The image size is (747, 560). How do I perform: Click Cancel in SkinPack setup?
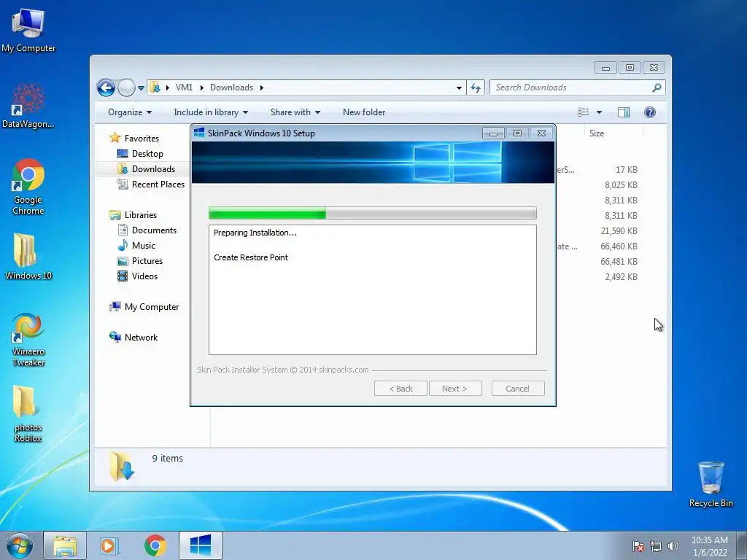pos(518,389)
